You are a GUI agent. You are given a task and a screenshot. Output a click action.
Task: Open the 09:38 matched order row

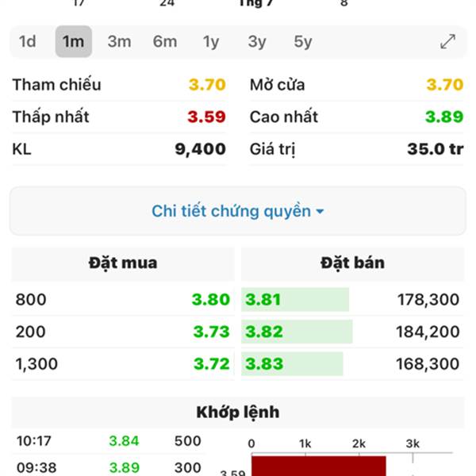[109, 467]
